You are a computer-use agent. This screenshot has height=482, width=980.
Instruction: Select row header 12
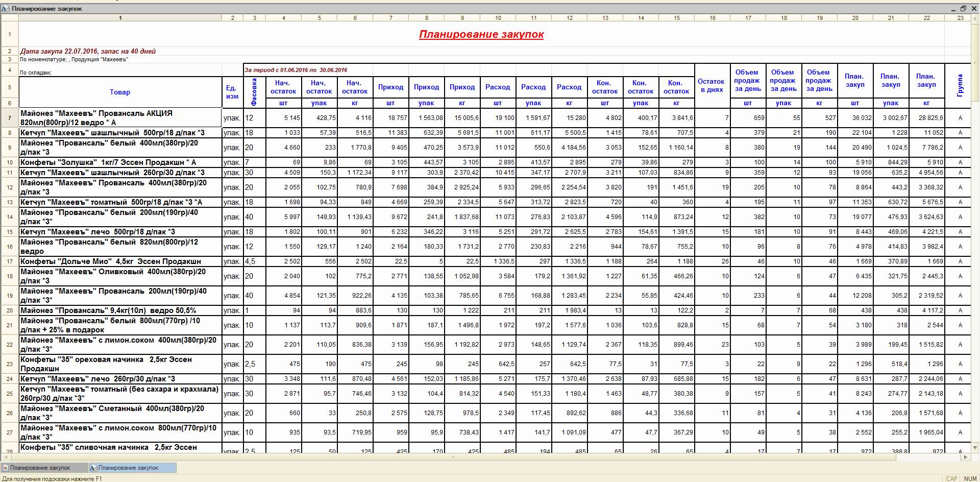[10, 187]
